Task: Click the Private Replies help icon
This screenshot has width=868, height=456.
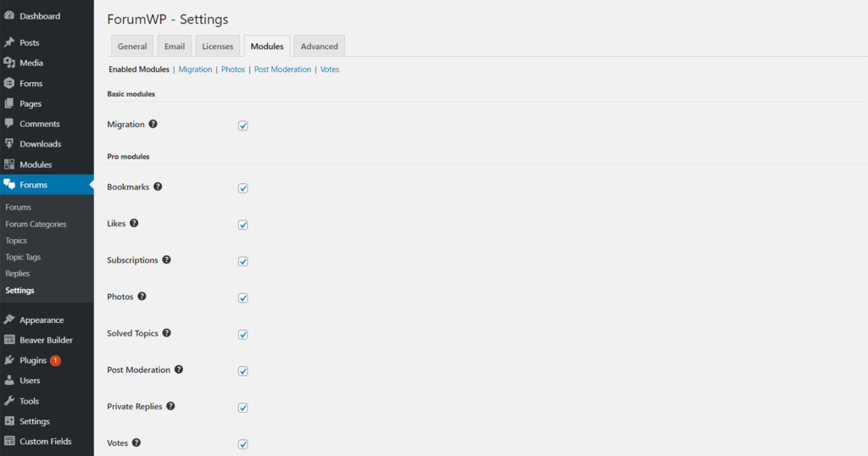Action: coord(170,406)
